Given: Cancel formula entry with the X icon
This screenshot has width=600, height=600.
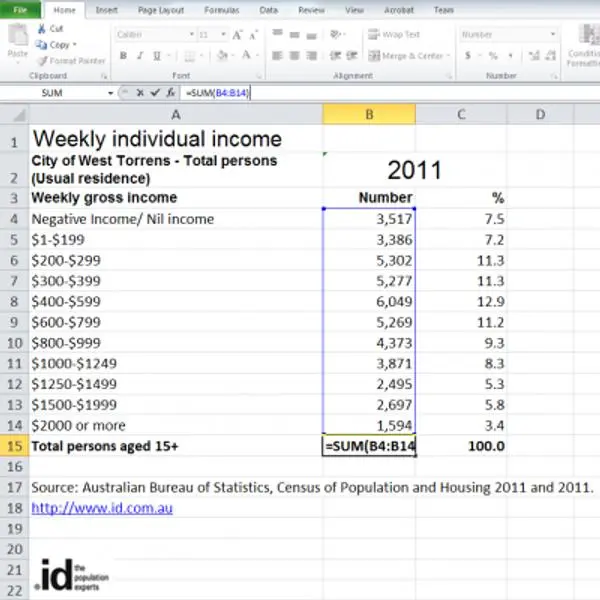Looking at the screenshot, I should (x=140, y=93).
